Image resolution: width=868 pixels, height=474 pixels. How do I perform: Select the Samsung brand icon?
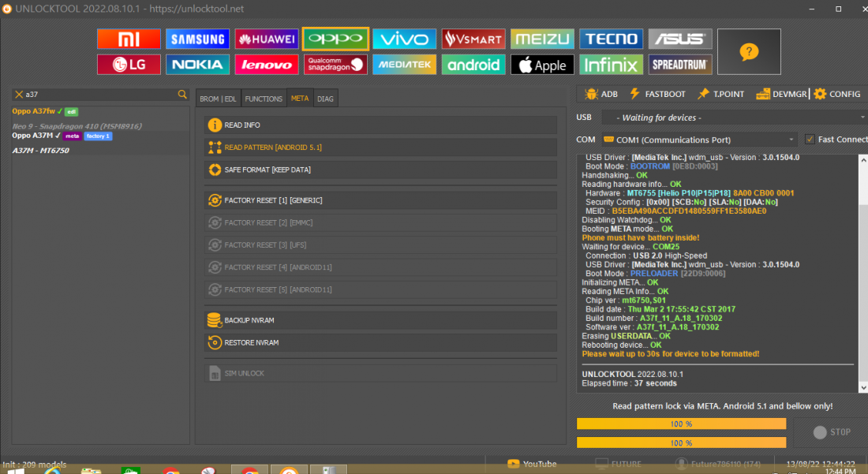[x=197, y=39]
